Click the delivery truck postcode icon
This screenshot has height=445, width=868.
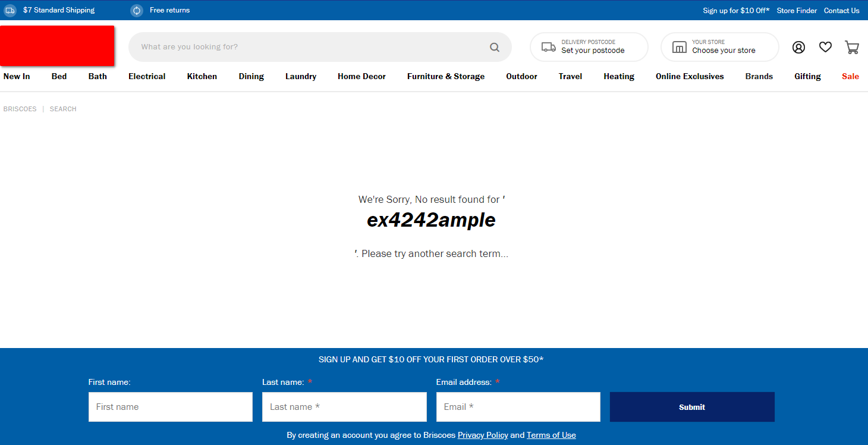[x=548, y=47]
